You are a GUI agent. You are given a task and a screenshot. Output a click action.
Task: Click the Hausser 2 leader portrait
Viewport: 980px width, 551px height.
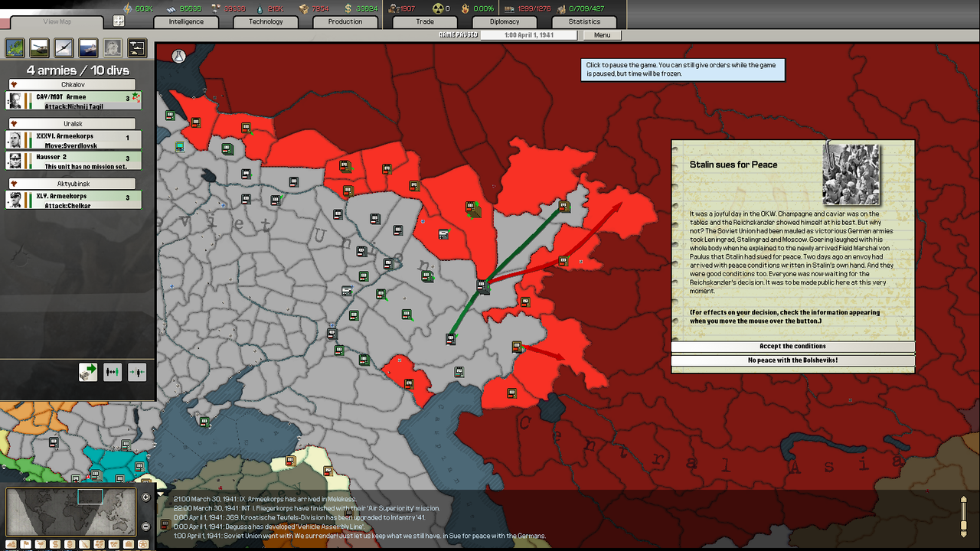click(x=15, y=160)
